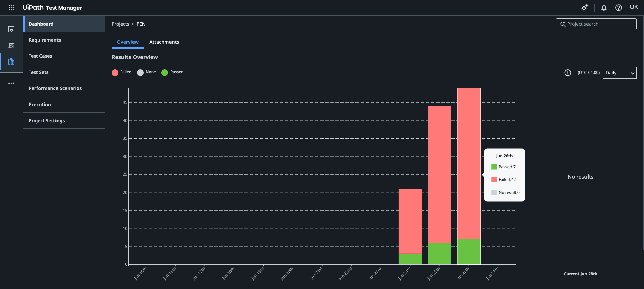Click the Jun 25th failed red bar segment
The height and width of the screenshot is (289, 644).
pos(440,174)
